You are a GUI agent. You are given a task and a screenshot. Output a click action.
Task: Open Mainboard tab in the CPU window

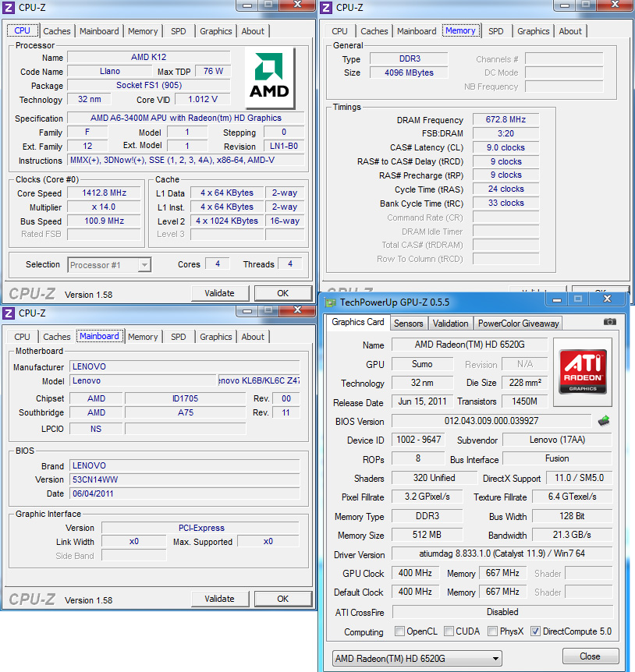99,31
